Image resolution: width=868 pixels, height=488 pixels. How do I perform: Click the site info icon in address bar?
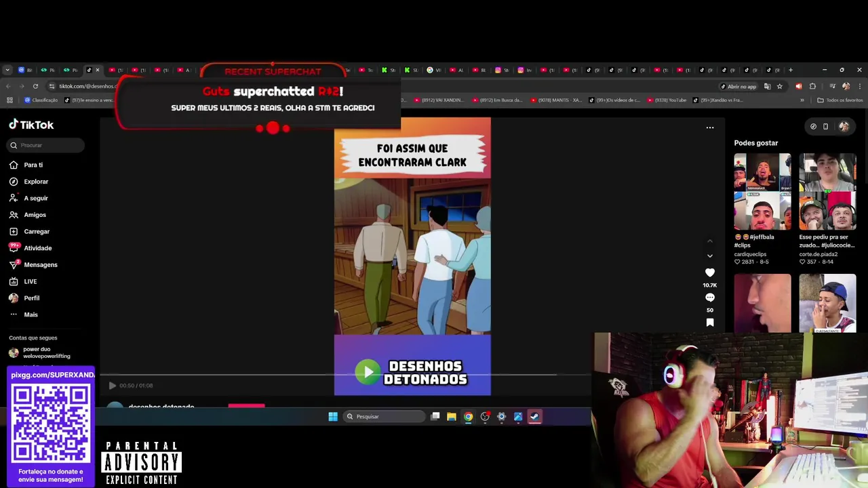(53, 86)
